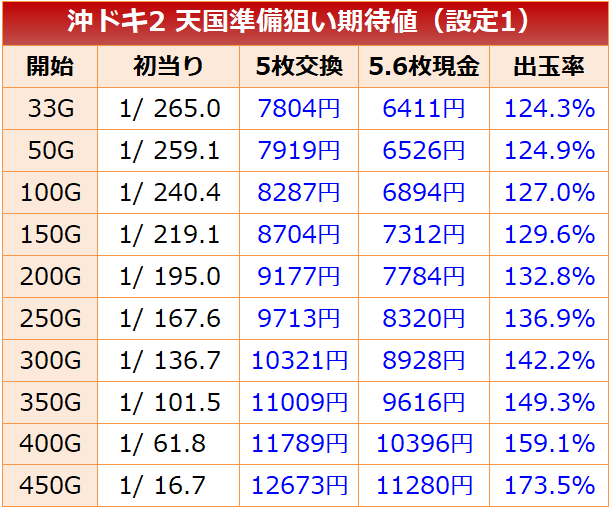The image size is (609, 507).
Task: Click the 9177円 value
Action: click(x=299, y=276)
